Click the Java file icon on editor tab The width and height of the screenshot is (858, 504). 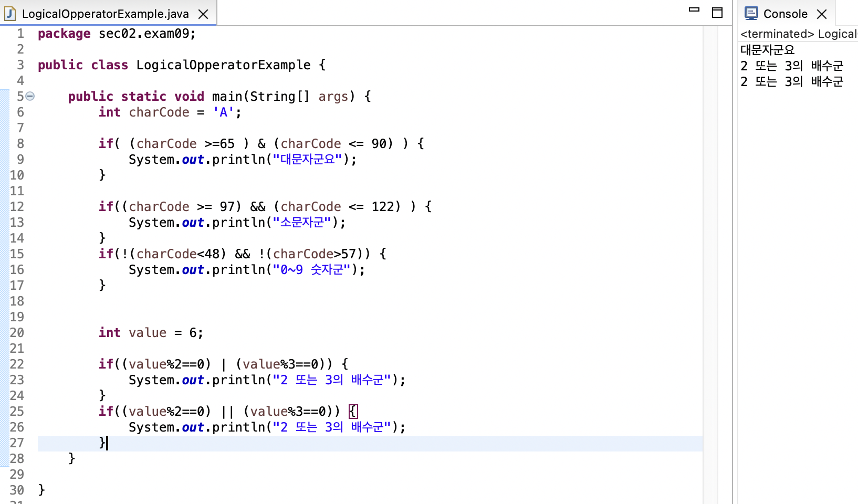[x=9, y=14]
